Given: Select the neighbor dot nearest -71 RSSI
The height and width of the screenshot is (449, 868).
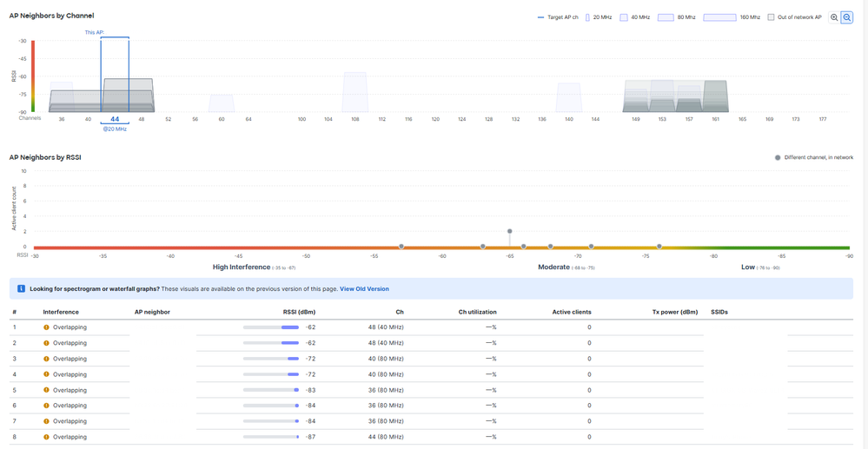Looking at the screenshot, I should tap(591, 247).
